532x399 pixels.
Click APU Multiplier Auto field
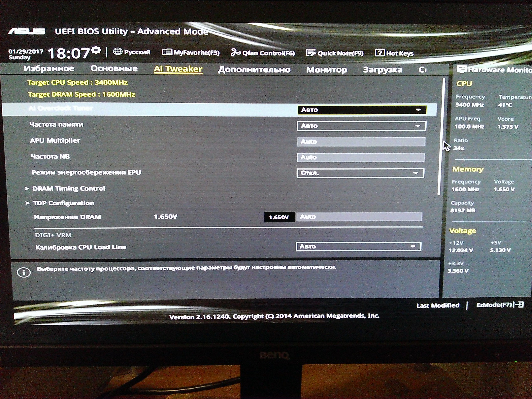click(361, 142)
